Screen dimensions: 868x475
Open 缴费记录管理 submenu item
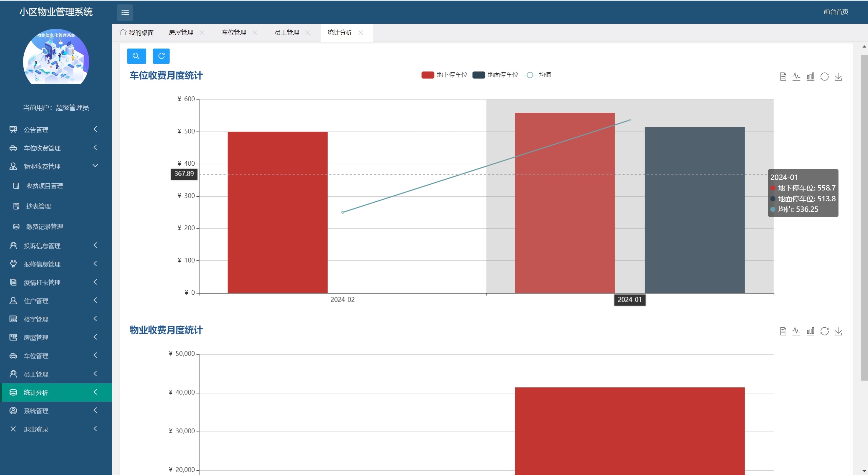pyautogui.click(x=44, y=226)
